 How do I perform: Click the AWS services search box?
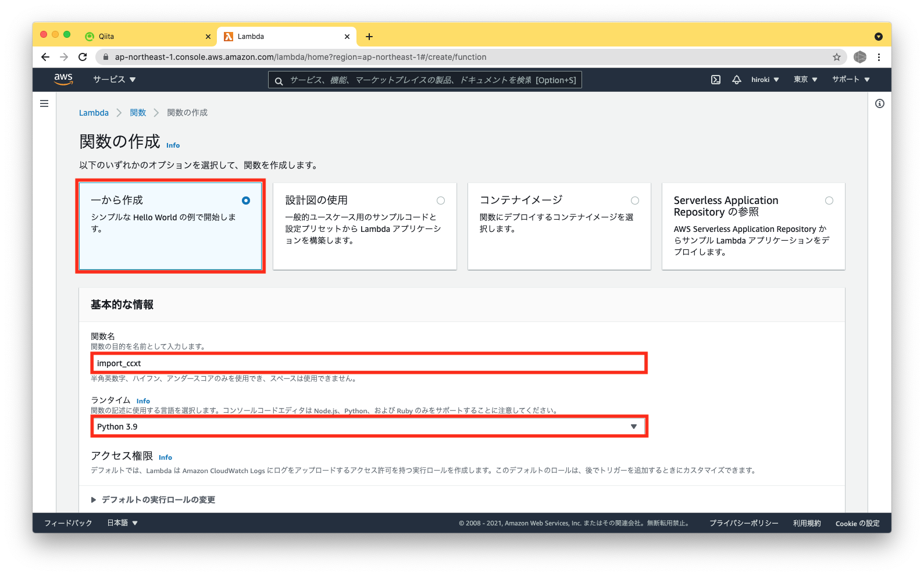pyautogui.click(x=425, y=80)
